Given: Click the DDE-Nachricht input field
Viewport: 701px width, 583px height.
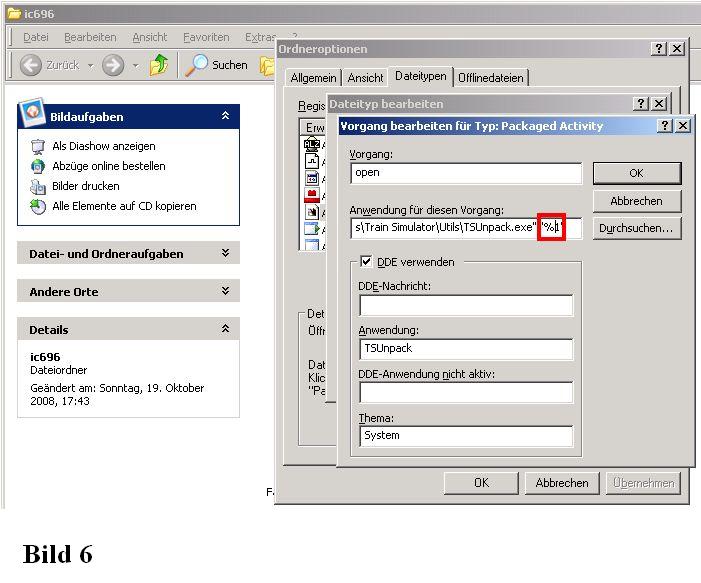Looking at the screenshot, I should tap(466, 306).
